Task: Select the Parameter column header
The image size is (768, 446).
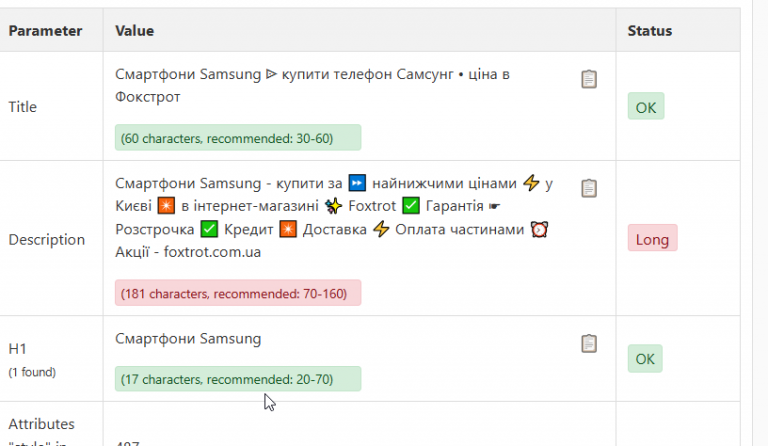Action: coord(45,31)
